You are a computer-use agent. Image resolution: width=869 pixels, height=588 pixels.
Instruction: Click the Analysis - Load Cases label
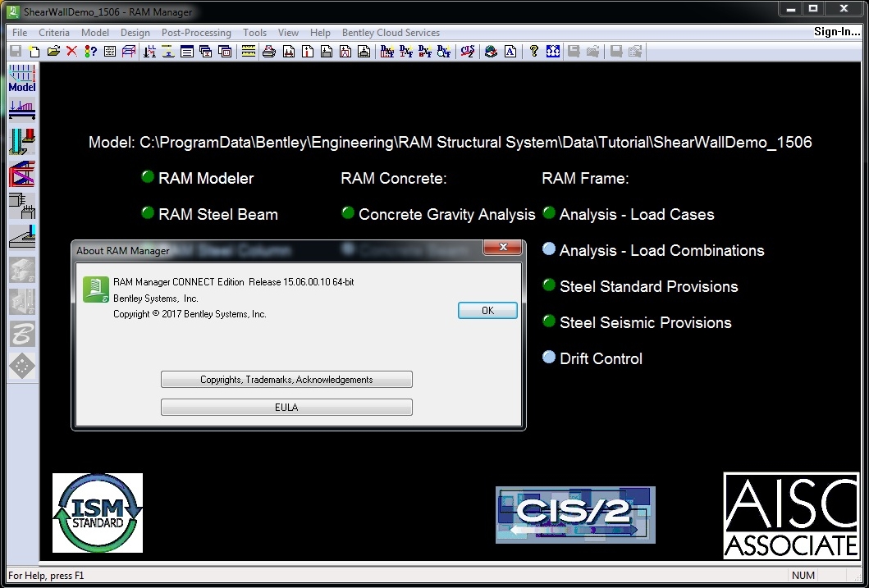point(637,214)
